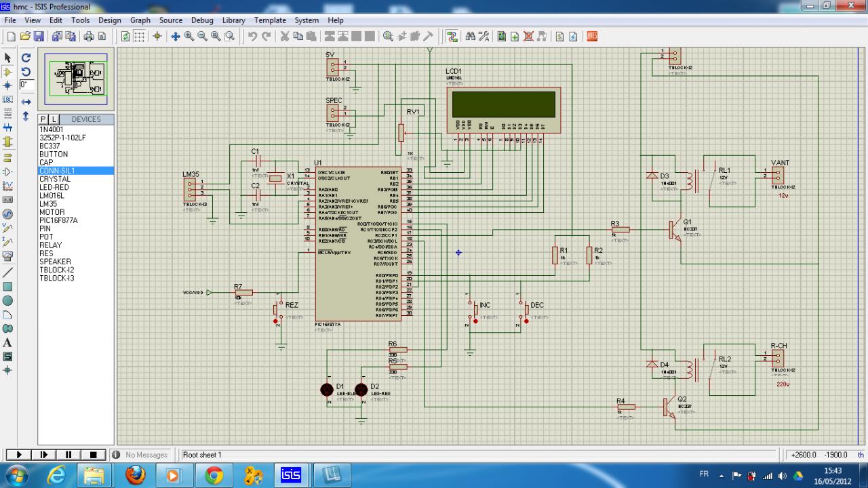Start simulation with the Play button
Viewport: 868px width, 488px height.
(x=19, y=455)
